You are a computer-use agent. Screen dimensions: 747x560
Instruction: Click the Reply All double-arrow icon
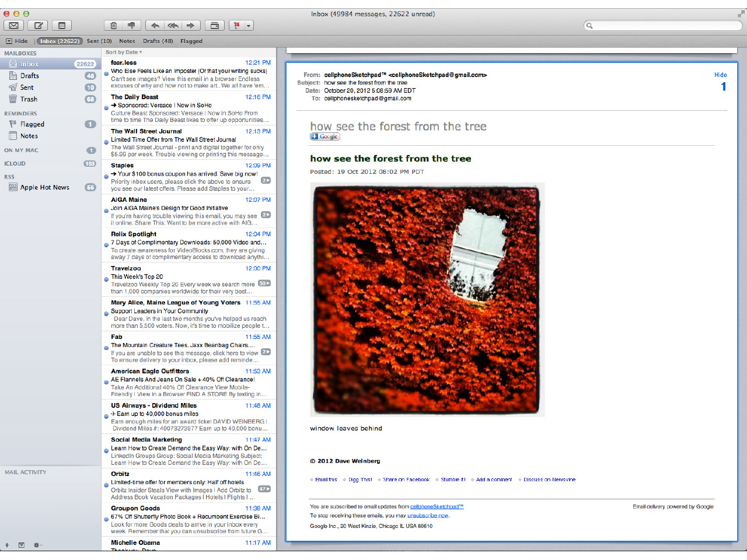pyautogui.click(x=173, y=25)
